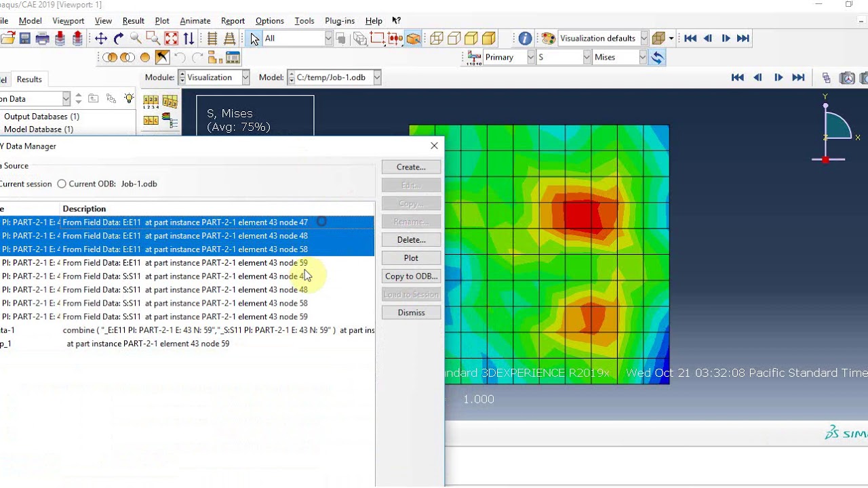This screenshot has height=488, width=868.
Task: Expand the render style cube arrow
Action: click(x=671, y=39)
